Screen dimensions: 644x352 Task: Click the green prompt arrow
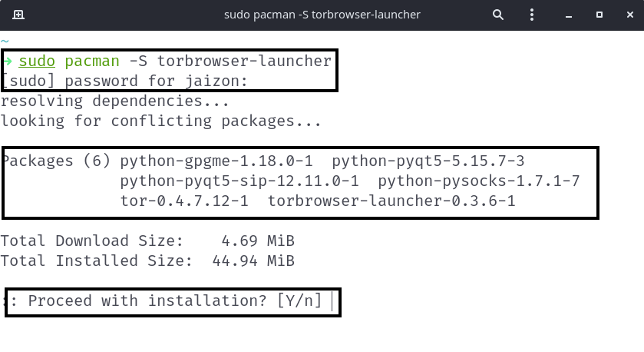[7, 61]
